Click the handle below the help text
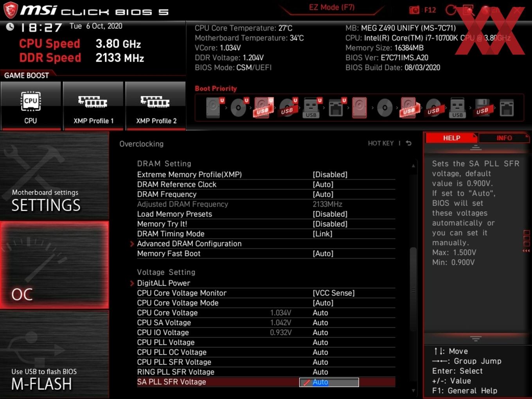Viewport: 532px width, 399px height. pos(476,338)
